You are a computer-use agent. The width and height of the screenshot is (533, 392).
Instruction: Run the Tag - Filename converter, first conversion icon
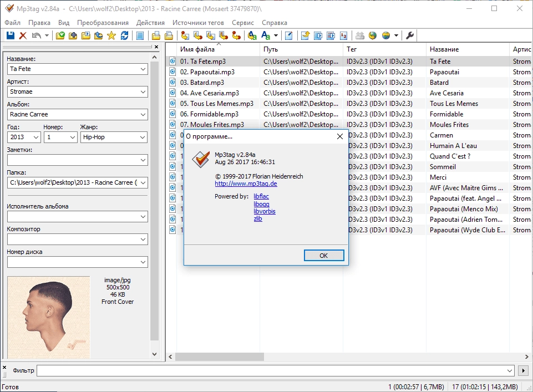coord(185,35)
